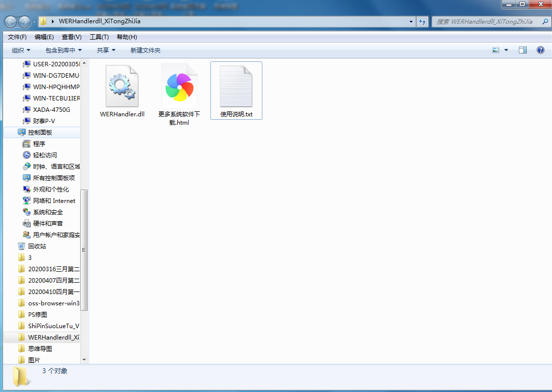Select folder 3 in navigation tree
Viewport: 552px width, 392px height.
(x=25, y=257)
